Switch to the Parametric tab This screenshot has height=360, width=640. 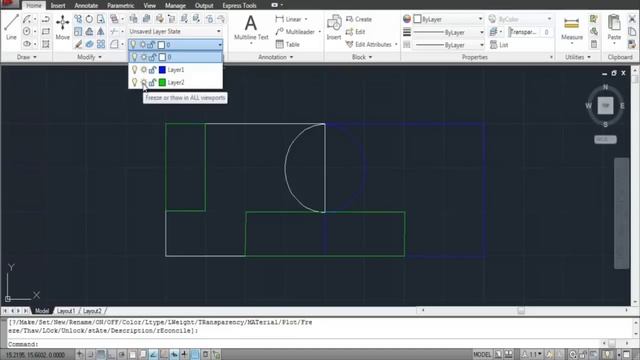(120, 6)
